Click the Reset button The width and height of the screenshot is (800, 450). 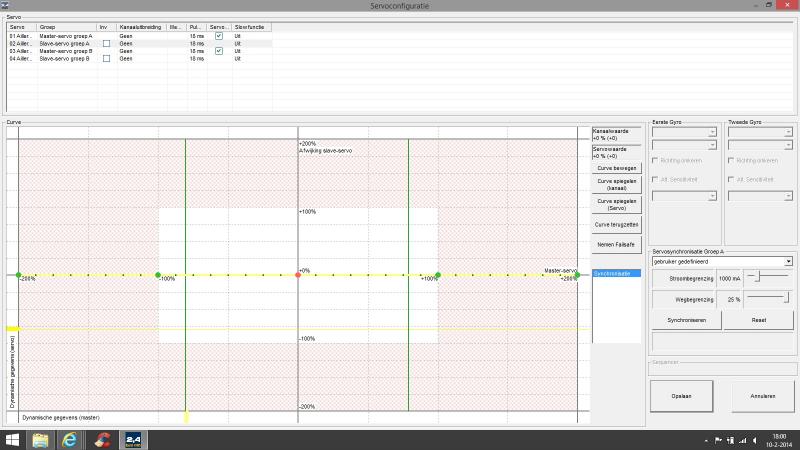pyautogui.click(x=758, y=320)
